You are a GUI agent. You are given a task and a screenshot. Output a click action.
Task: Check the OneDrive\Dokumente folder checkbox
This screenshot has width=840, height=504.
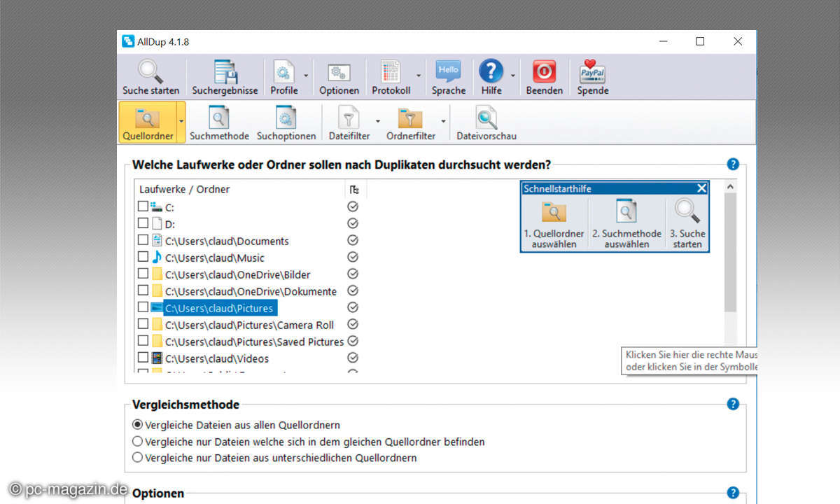(x=143, y=290)
